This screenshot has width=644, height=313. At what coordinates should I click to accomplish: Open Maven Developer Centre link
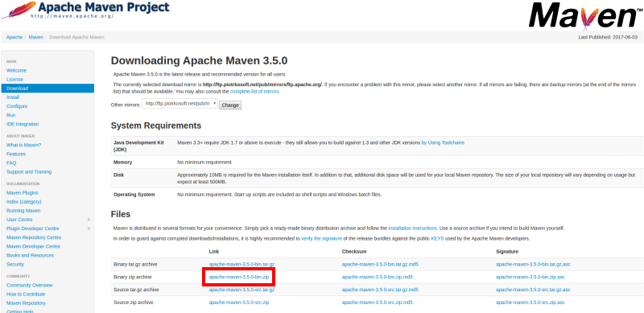click(33, 246)
